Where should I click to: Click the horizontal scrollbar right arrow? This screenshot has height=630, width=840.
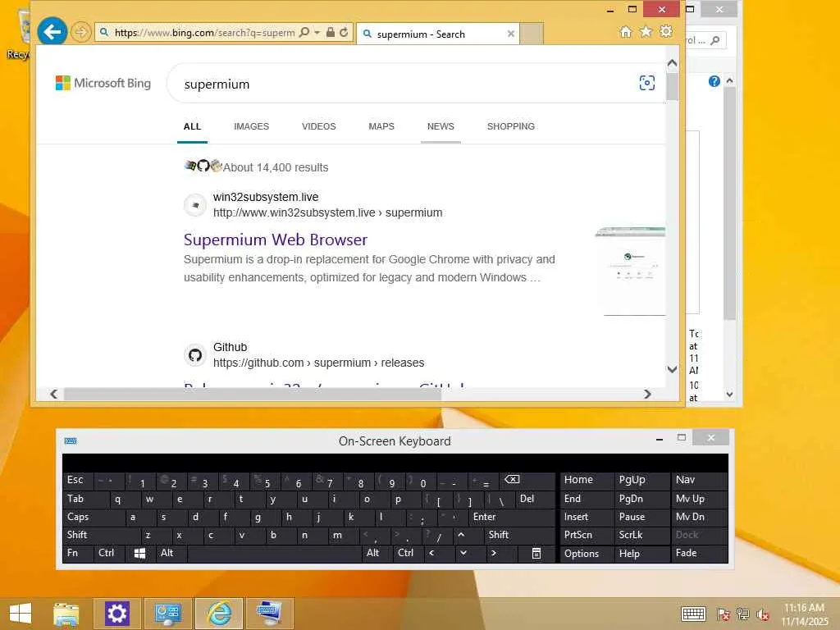(x=647, y=395)
